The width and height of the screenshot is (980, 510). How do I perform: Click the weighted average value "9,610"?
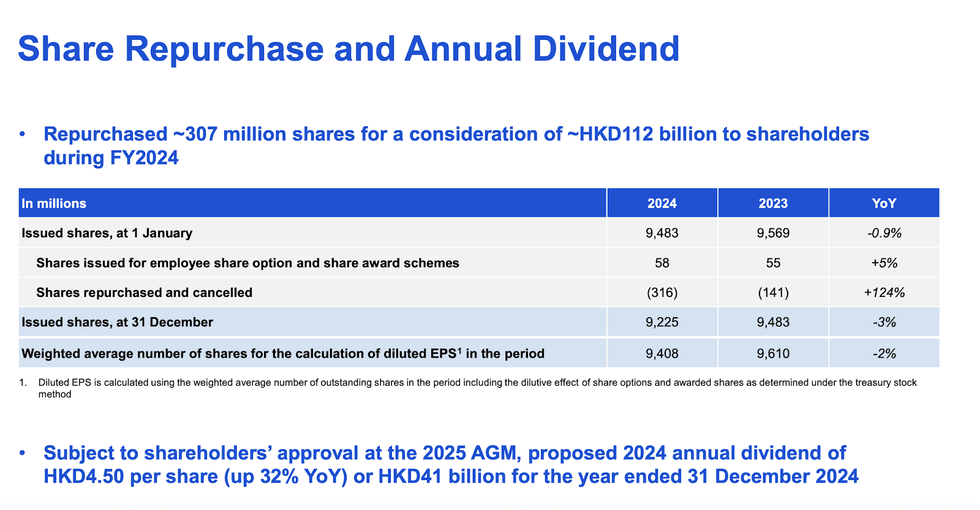tap(773, 353)
